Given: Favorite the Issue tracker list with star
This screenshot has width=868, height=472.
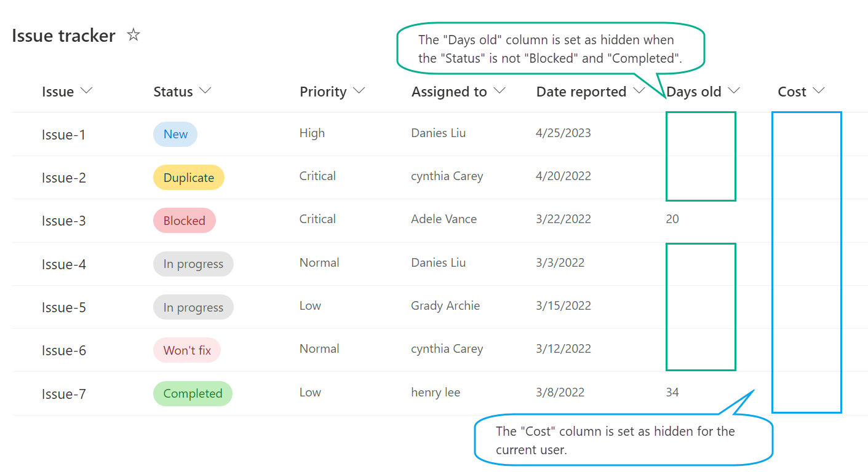Looking at the screenshot, I should pyautogui.click(x=133, y=35).
